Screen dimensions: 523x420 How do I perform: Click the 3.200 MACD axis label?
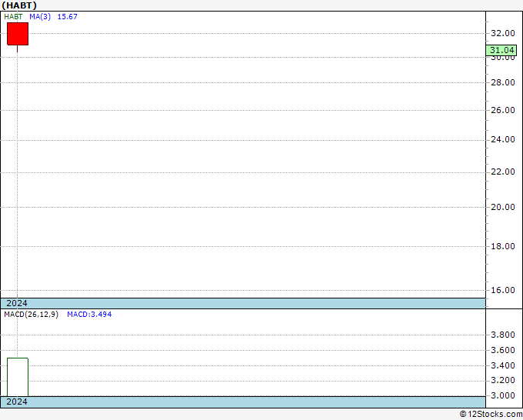[503, 380]
